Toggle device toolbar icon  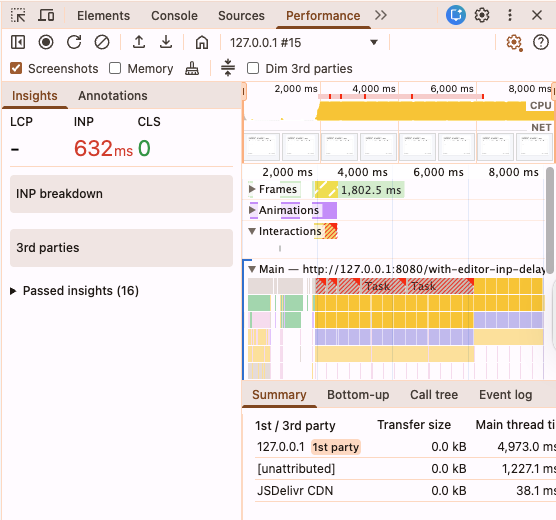point(46,16)
